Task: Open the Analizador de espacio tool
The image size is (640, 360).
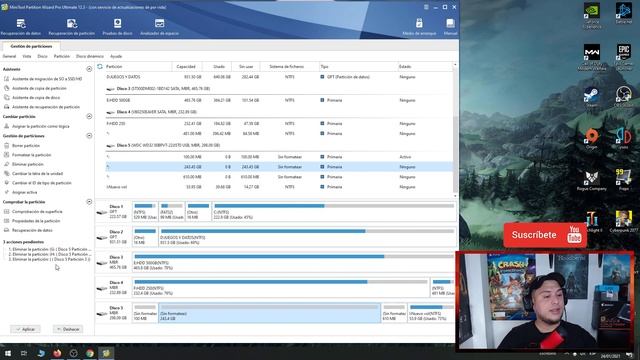Action: click(x=159, y=27)
